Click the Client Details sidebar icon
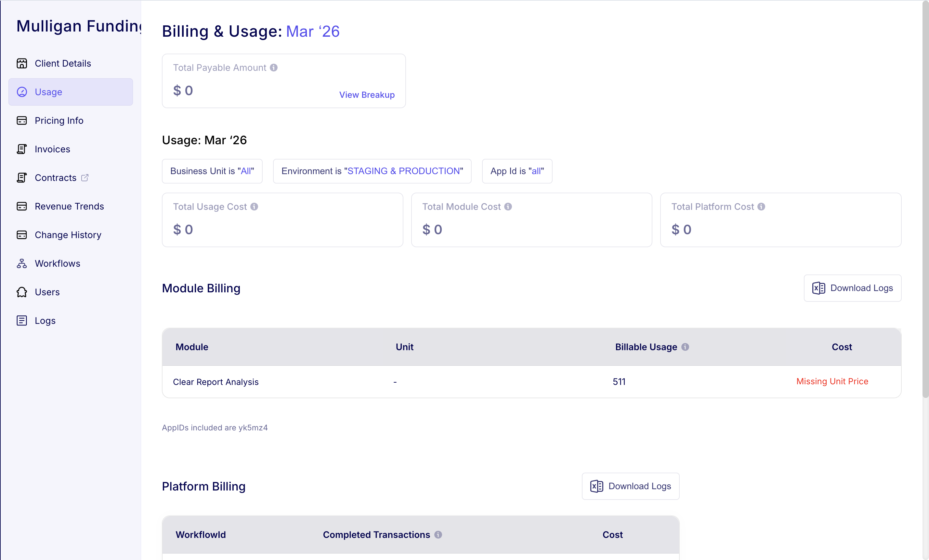The width and height of the screenshot is (929, 560). (22, 63)
